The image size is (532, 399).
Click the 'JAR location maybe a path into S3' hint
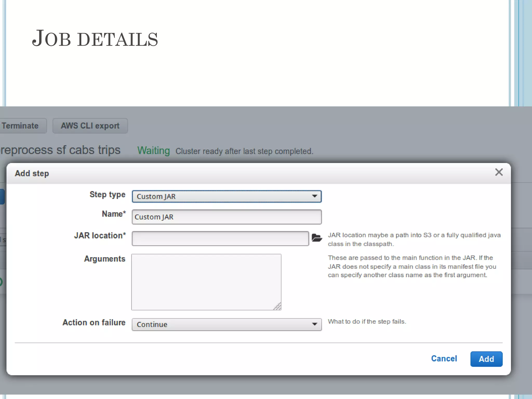coord(414,239)
